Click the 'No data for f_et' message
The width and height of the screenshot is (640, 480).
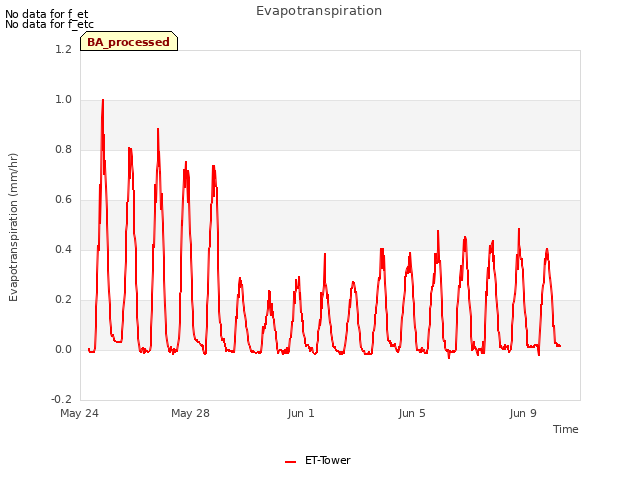click(x=47, y=14)
